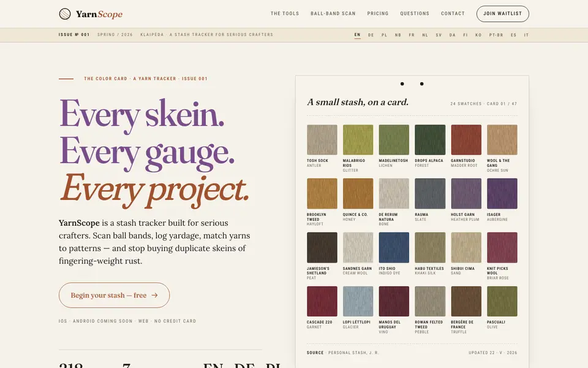Screen dimensions: 588x368
Task: Select the Tosh Sock Antler swatch
Action: pyautogui.click(x=322, y=140)
